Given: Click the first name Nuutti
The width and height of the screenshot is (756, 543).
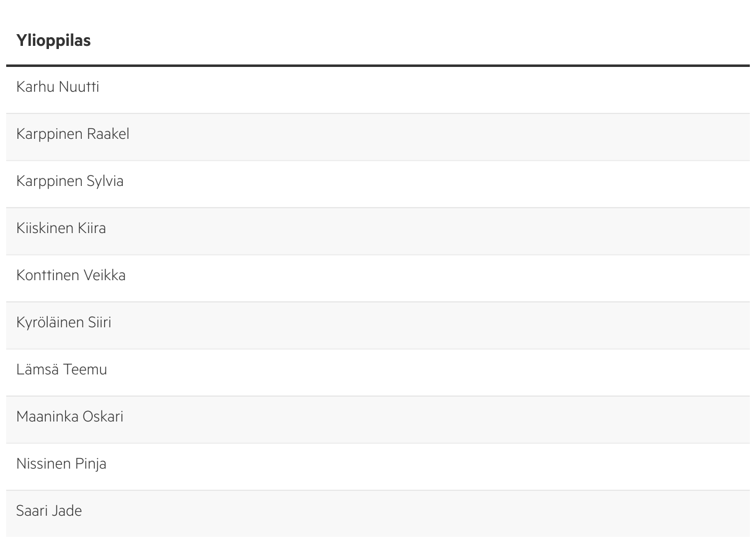Looking at the screenshot, I should click(79, 87).
